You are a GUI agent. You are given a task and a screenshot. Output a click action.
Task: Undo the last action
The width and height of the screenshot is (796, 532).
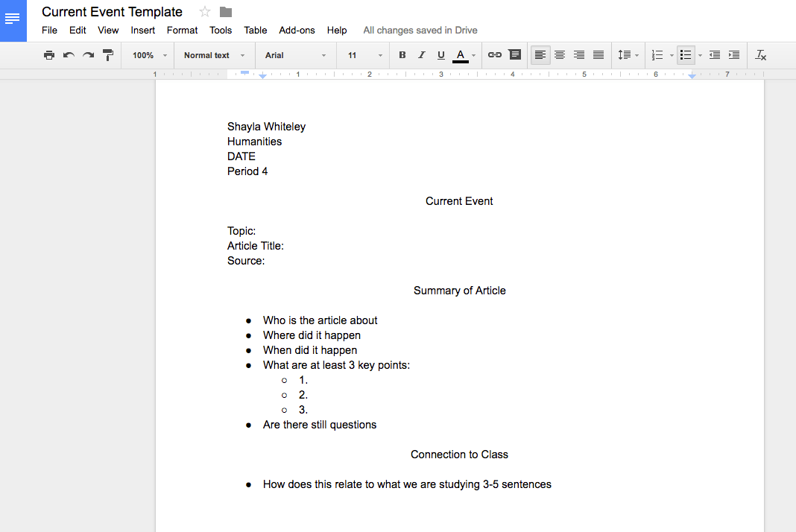69,55
